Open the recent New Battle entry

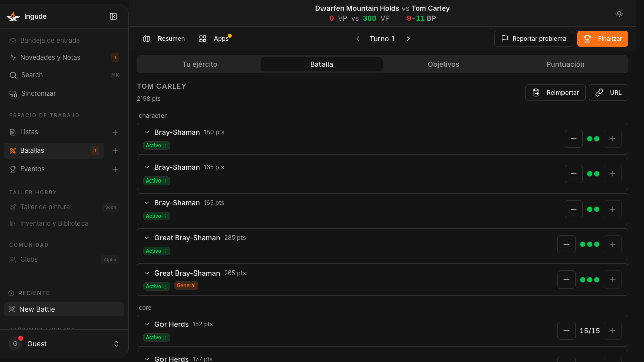(64, 309)
